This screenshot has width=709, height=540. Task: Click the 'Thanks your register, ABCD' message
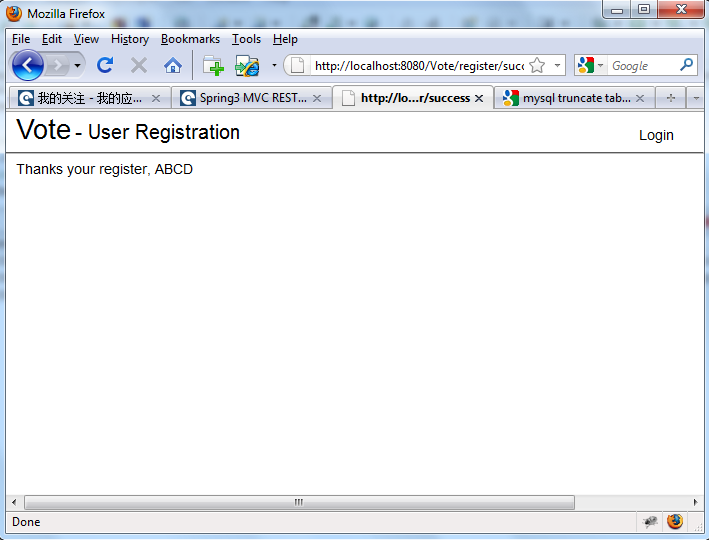105,169
